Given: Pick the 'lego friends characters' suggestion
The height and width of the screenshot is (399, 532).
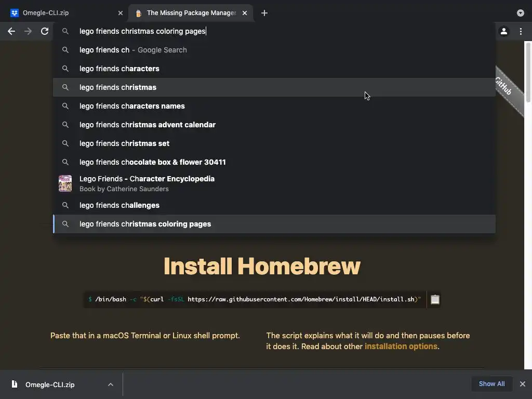Looking at the screenshot, I should point(274,69).
